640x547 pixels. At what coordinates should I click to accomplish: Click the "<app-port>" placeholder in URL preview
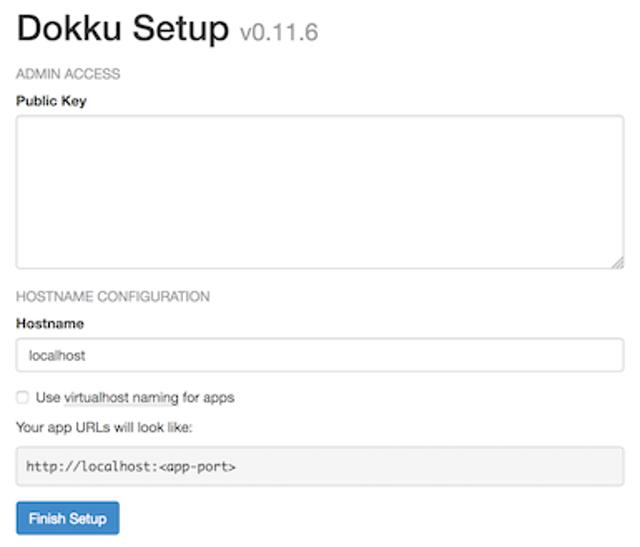(x=198, y=466)
